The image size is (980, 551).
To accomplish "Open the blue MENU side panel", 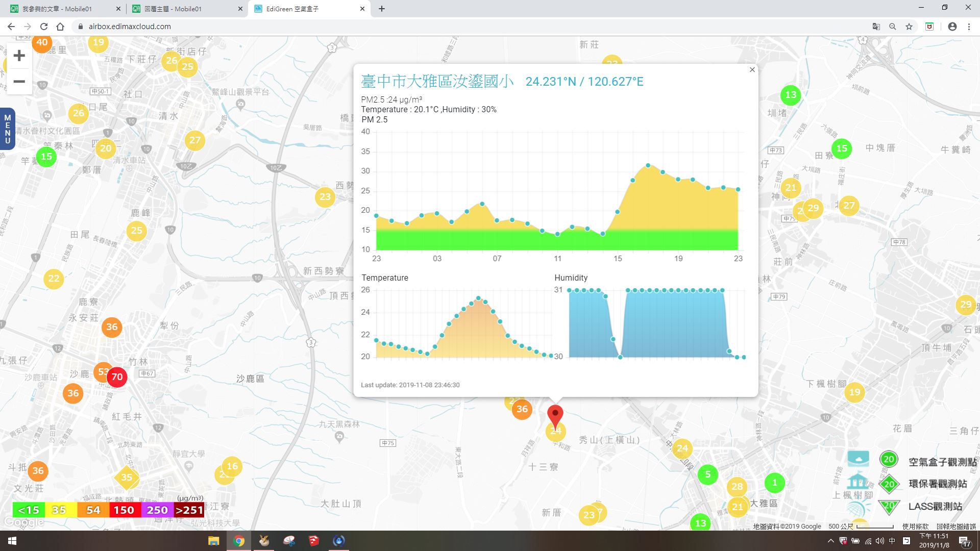I will (7, 129).
